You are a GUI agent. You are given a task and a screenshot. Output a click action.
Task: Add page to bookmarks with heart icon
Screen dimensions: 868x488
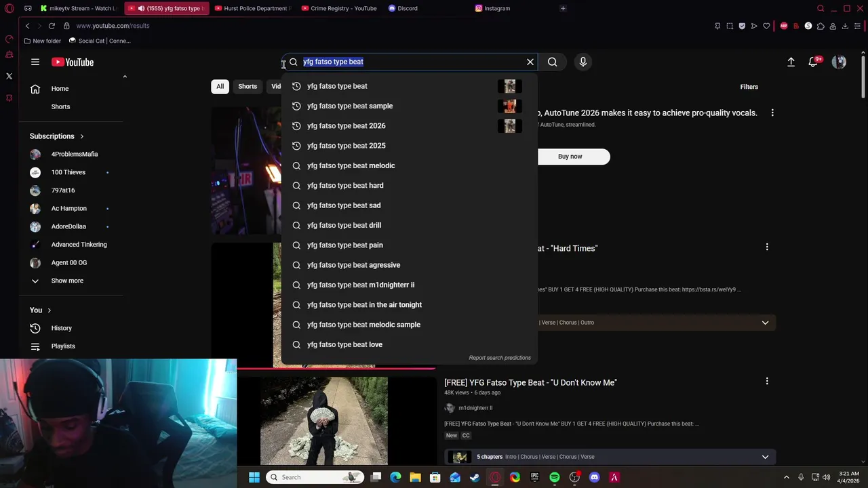click(766, 26)
